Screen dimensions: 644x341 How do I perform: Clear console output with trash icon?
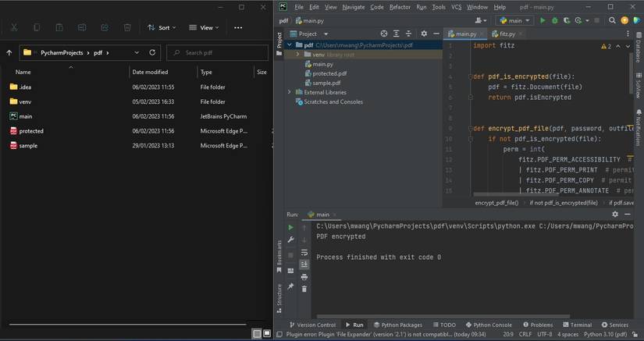coord(304,289)
